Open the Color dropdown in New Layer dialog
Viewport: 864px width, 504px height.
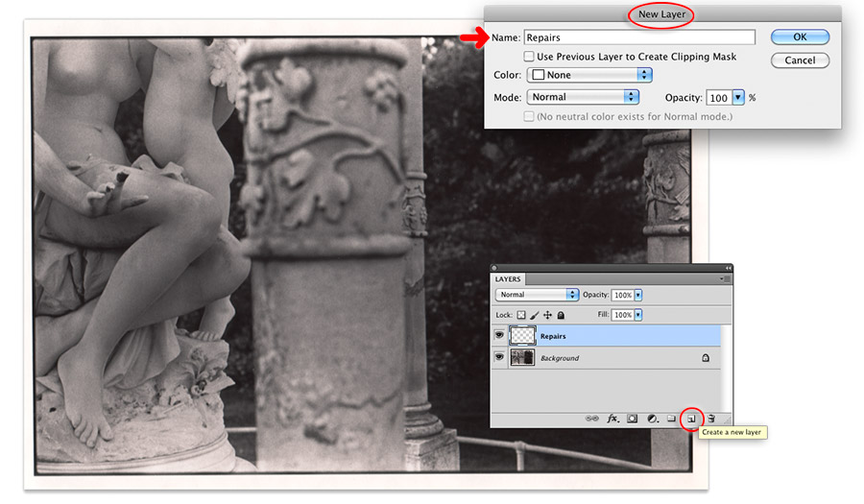591,75
